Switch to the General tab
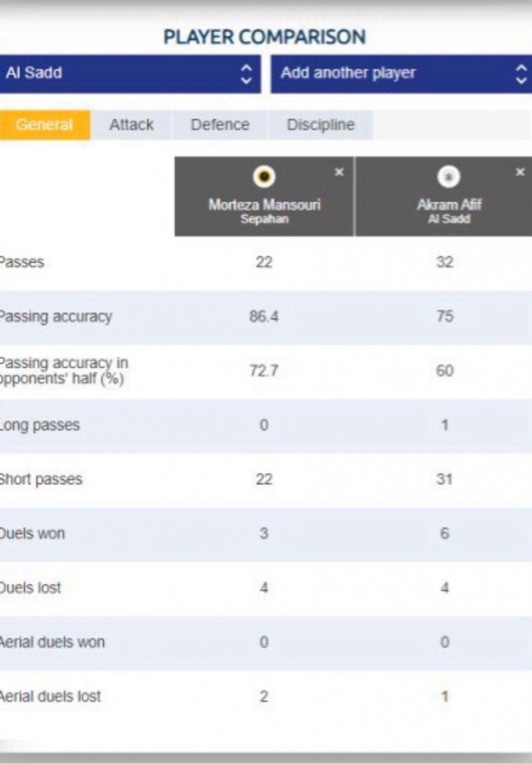Screen dimensions: 532x763 point(45,125)
